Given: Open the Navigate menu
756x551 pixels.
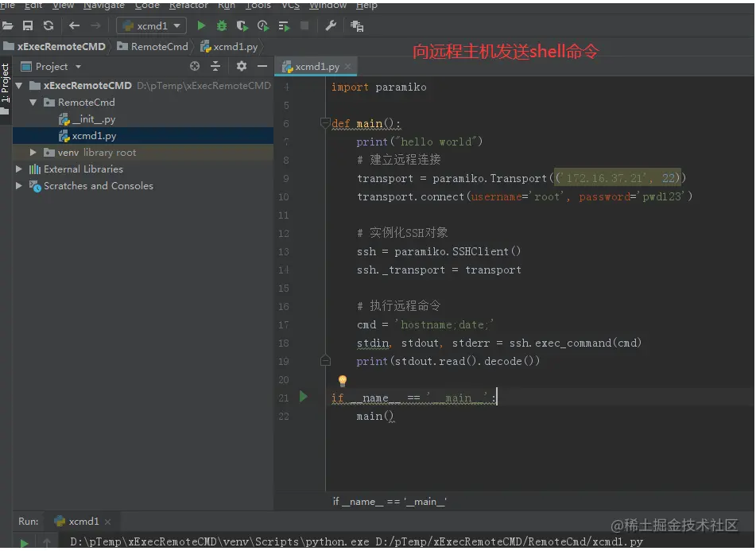Looking at the screenshot, I should click(x=103, y=5).
